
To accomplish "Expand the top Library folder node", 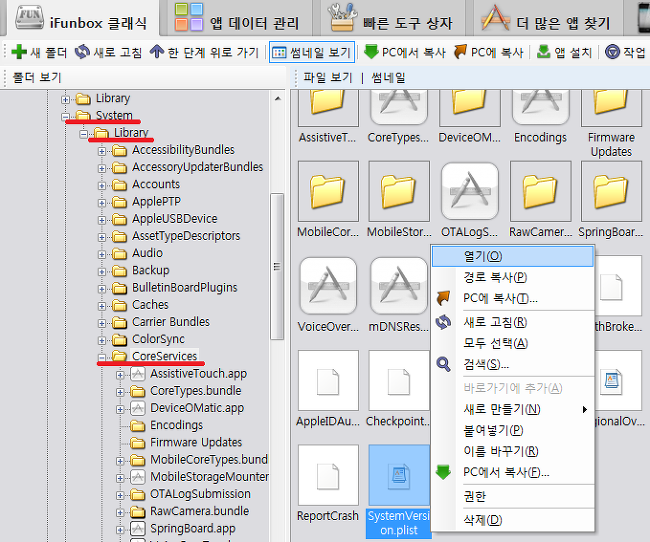I will 65,99.
